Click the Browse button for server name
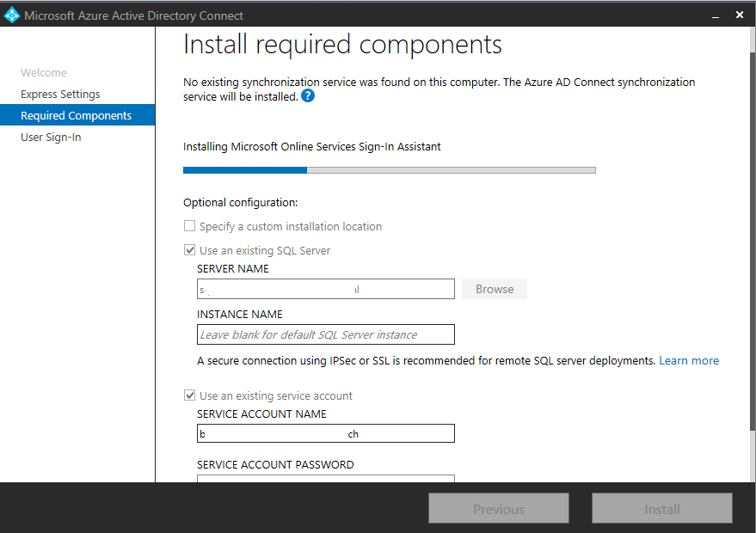Image resolution: width=756 pixels, height=533 pixels. tap(495, 290)
